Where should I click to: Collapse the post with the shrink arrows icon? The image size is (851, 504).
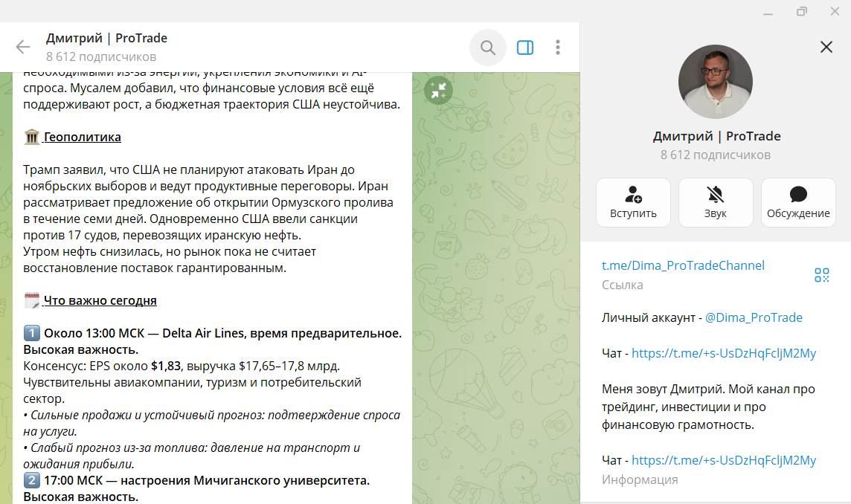tap(439, 91)
